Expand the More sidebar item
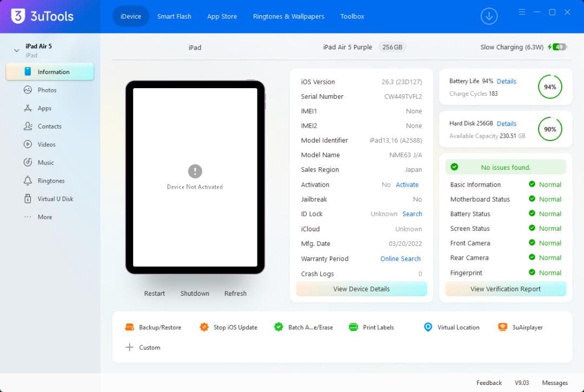Image resolution: width=584 pixels, height=392 pixels. pos(44,217)
